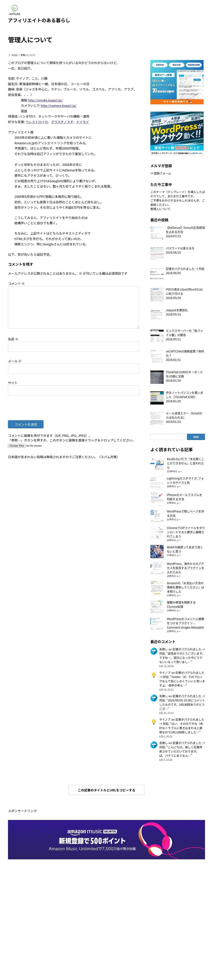Screen dimensions: 213x980
Task: Click 名無し avatar on 6月 18, 21:02 comment
Action: click(x=154, y=698)
